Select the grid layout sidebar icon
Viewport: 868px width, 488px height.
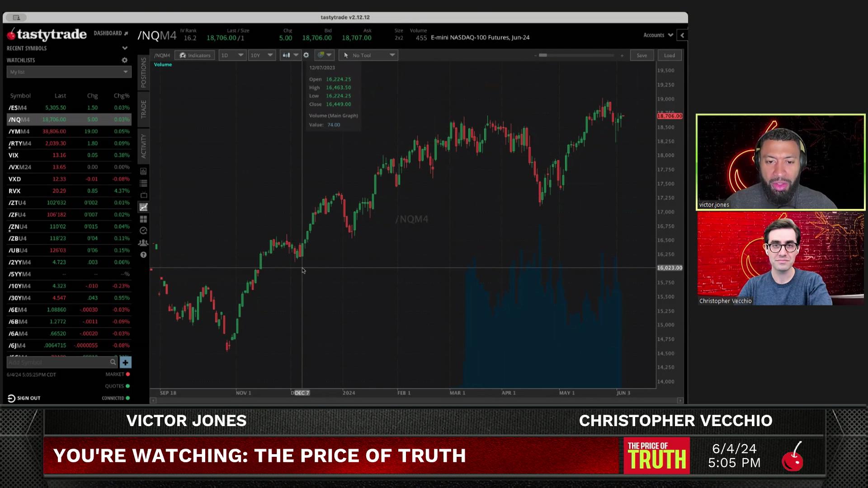(143, 219)
